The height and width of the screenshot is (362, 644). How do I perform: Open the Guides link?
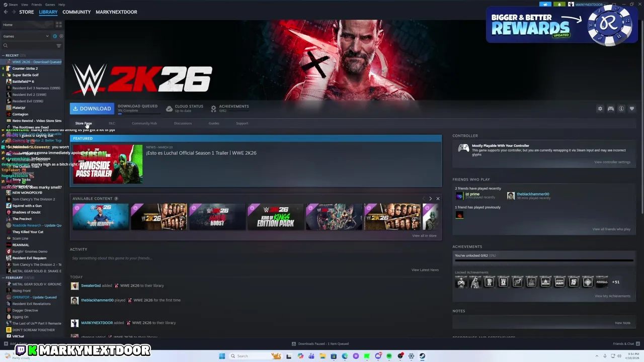coord(214,123)
